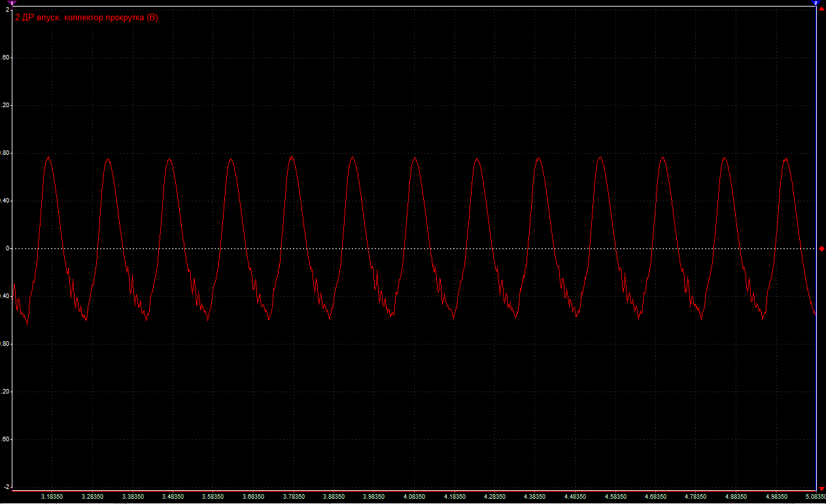The image size is (826, 504).
Task: Click the time axis value 4.08350
Action: tap(414, 497)
